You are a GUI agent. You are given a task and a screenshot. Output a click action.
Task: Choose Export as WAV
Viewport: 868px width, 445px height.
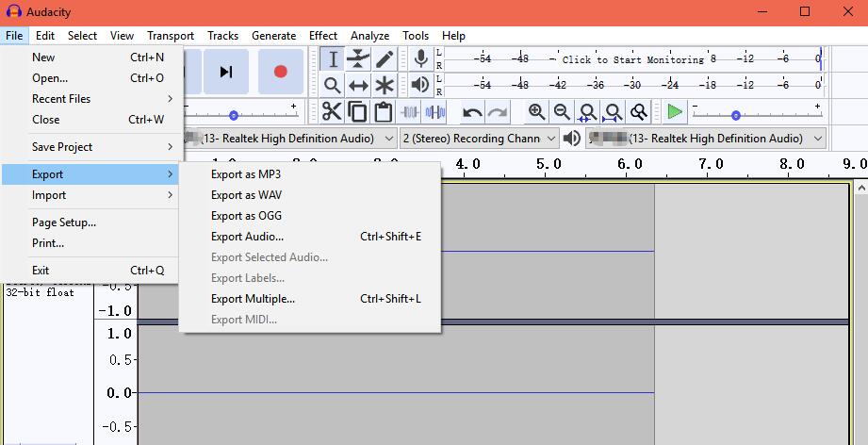[310, 195]
